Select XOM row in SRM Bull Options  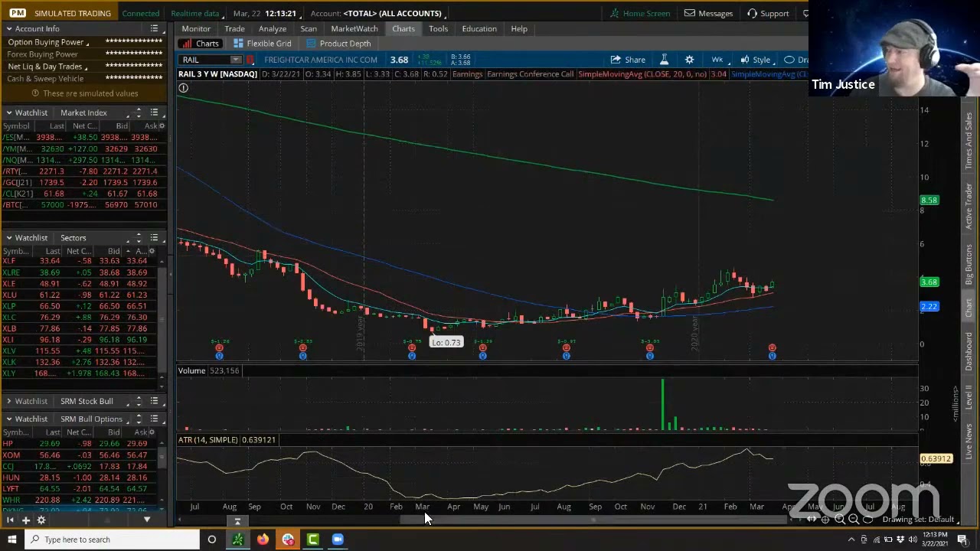click(78, 455)
